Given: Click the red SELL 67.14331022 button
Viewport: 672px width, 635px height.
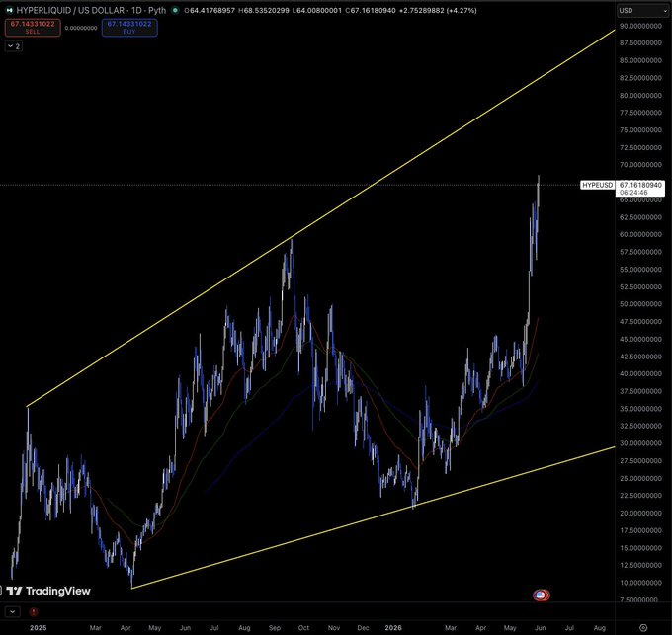Looking at the screenshot, I should tap(33, 28).
